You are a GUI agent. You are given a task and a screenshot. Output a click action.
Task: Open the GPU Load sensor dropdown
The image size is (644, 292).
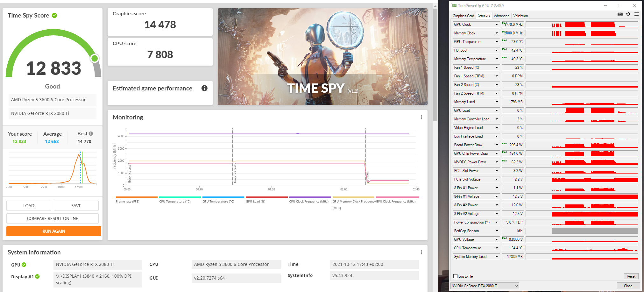click(x=497, y=110)
